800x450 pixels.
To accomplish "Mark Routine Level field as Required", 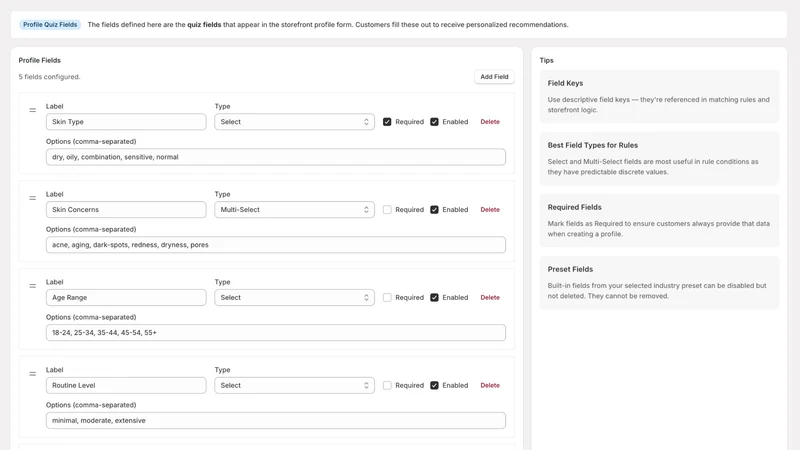I will (387, 385).
